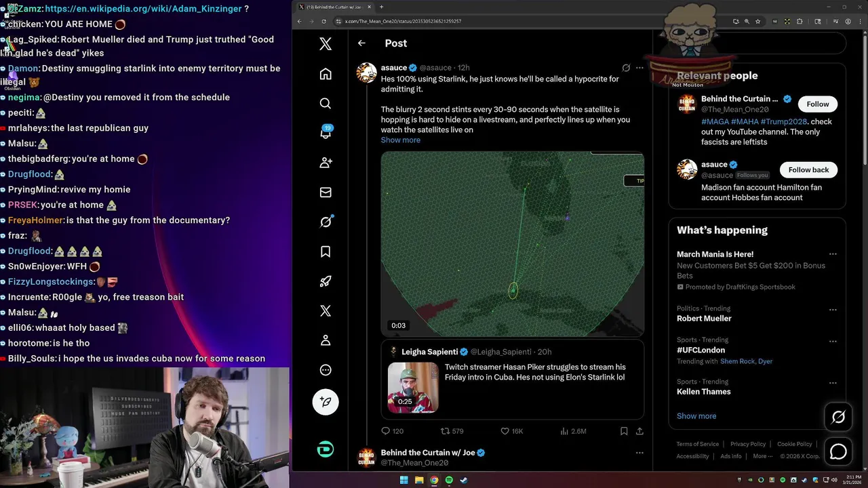Screen dimensions: 868x488
Task: Repost the post showing 579 reposts
Action: click(x=452, y=431)
